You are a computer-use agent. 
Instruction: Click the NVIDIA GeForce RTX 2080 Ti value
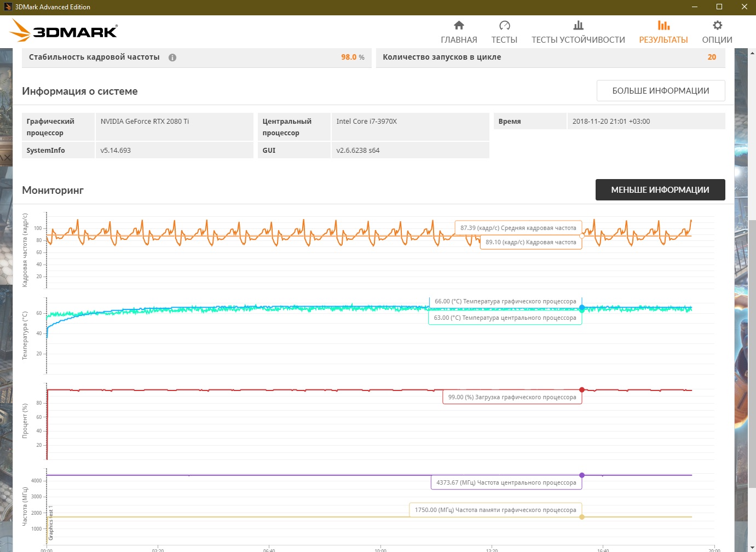[145, 122]
